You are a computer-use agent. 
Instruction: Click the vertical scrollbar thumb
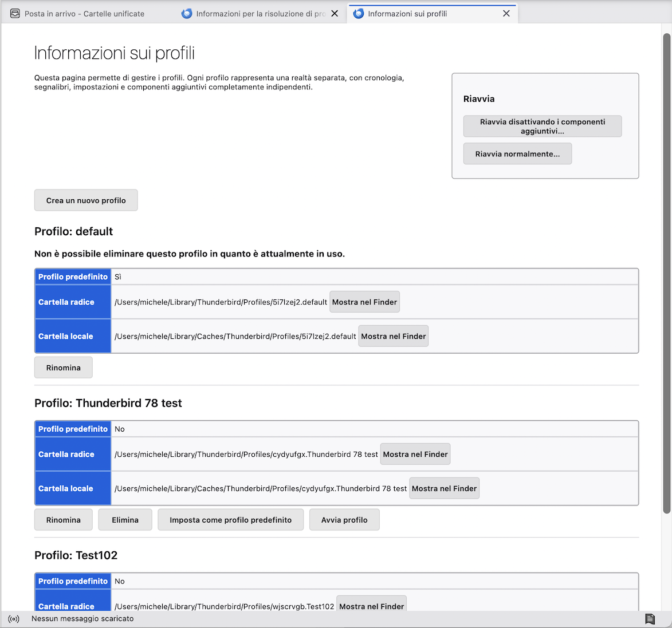point(666,273)
